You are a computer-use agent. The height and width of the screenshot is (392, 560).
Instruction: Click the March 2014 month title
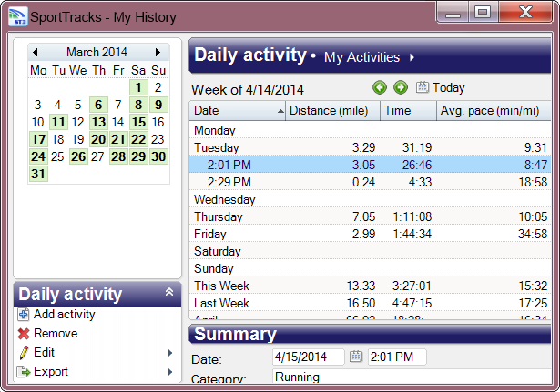[97, 52]
